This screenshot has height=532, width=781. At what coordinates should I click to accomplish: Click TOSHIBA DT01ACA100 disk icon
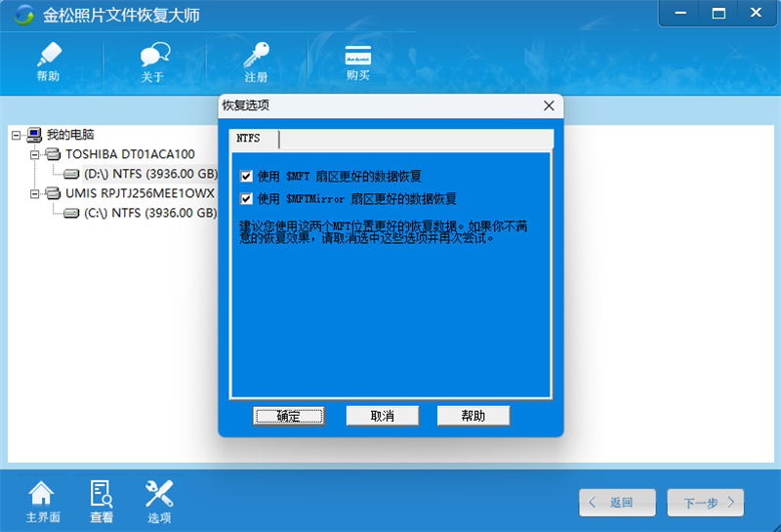53,154
